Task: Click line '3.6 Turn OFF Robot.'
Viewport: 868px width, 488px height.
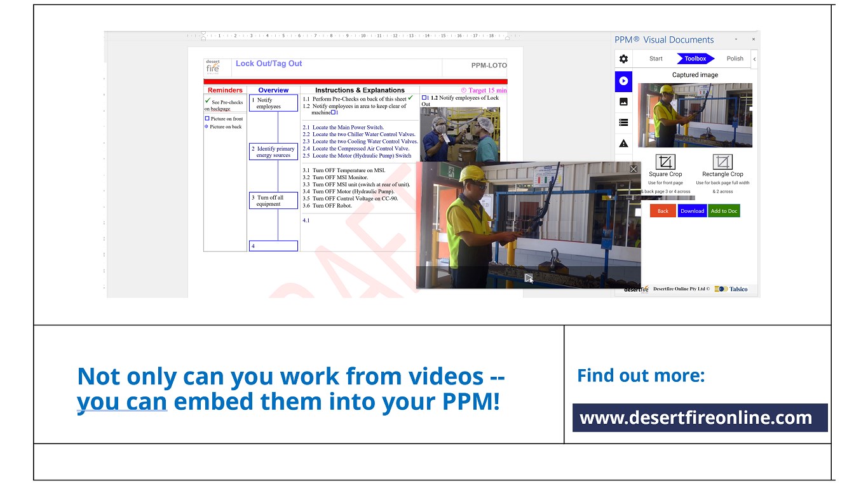Action: pyautogui.click(x=327, y=205)
